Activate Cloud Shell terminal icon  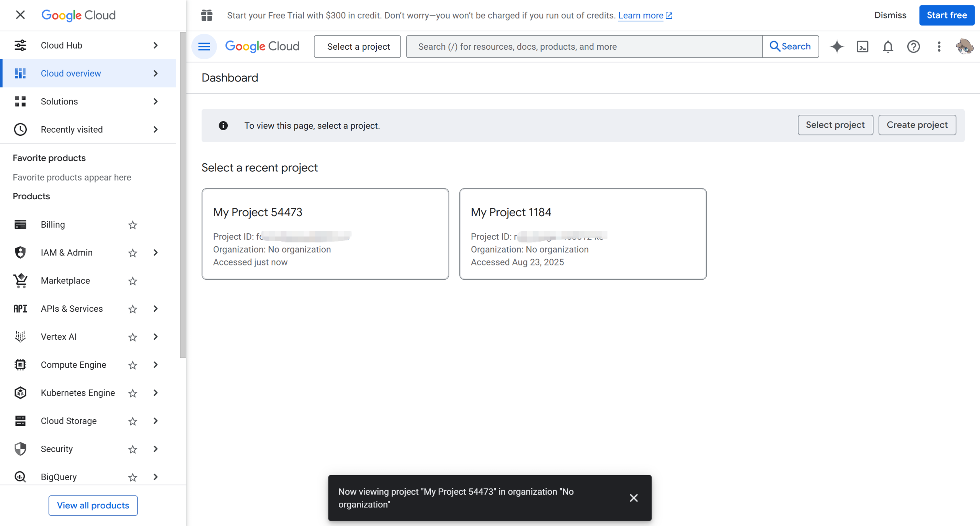click(x=862, y=47)
